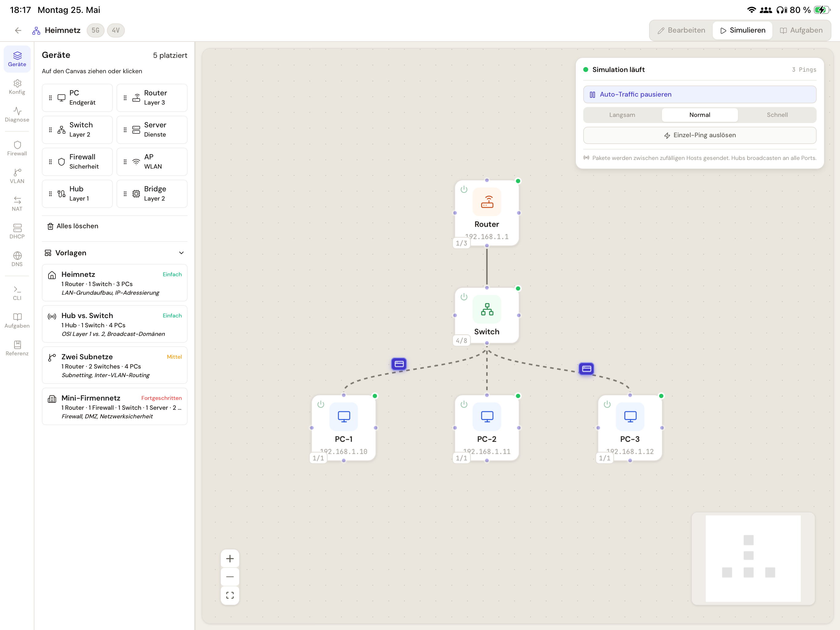Click the 5G badge next to Heimnetz
840x630 pixels.
click(95, 30)
